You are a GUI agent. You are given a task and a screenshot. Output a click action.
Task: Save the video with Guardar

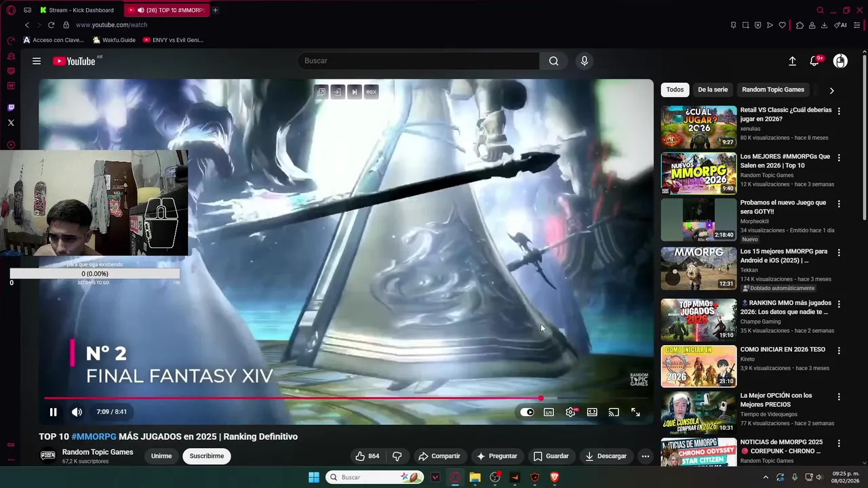click(x=551, y=456)
